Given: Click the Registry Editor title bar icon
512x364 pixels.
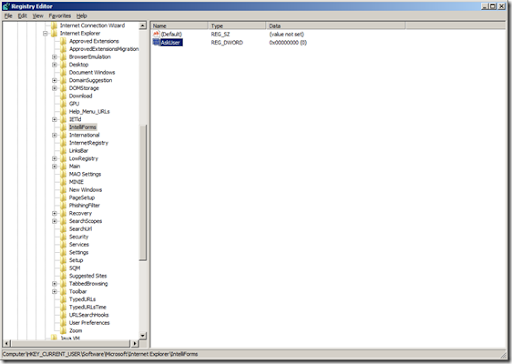Looking at the screenshot, I should pos(6,6).
